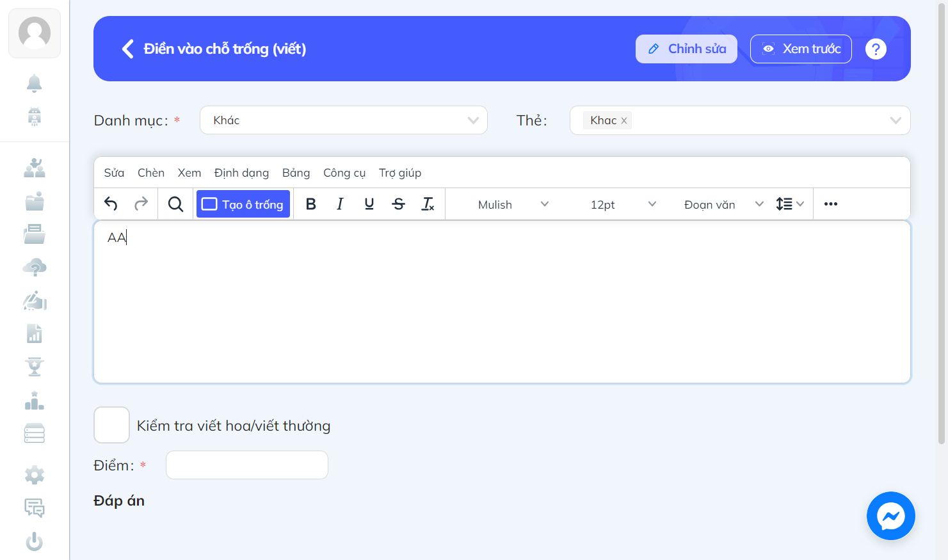The height and width of the screenshot is (560, 948).
Task: Click inside the editor text area
Action: (502, 302)
